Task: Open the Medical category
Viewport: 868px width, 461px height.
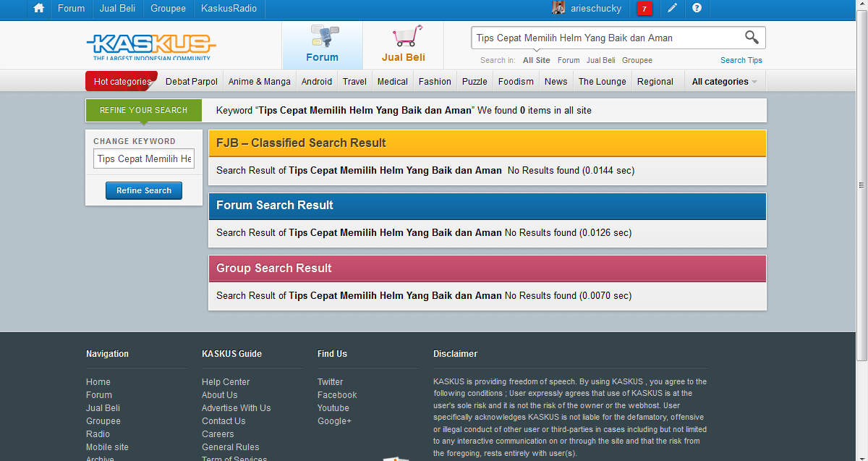Action: click(x=393, y=82)
